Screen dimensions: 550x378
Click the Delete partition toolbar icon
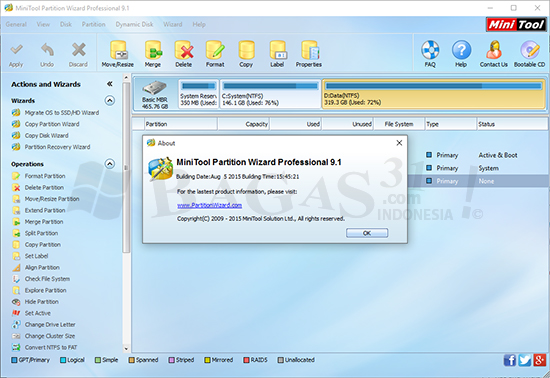click(184, 50)
